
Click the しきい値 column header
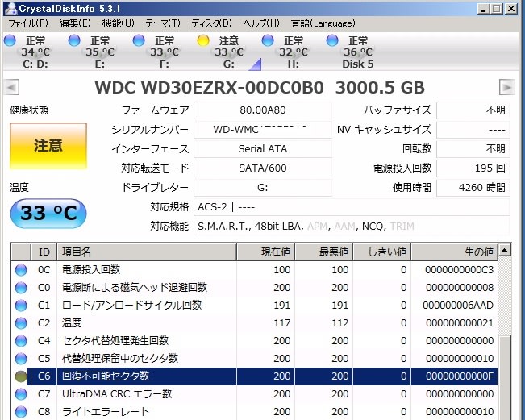tap(382, 252)
